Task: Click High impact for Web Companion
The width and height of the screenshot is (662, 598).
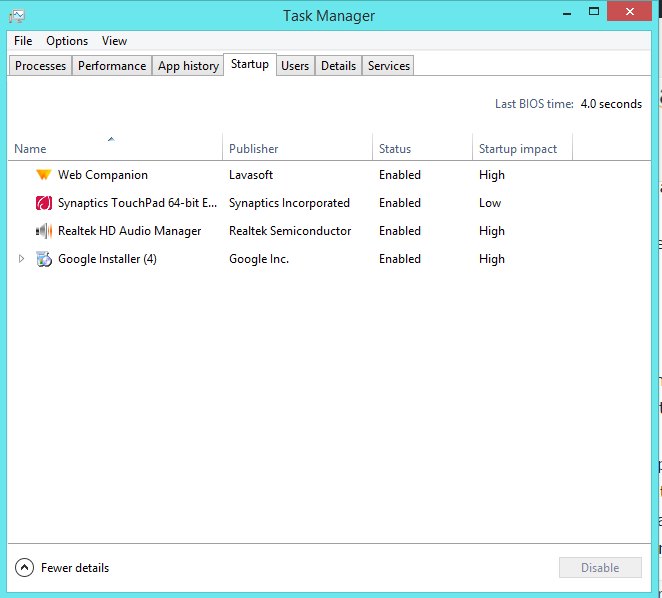Action: 491,175
